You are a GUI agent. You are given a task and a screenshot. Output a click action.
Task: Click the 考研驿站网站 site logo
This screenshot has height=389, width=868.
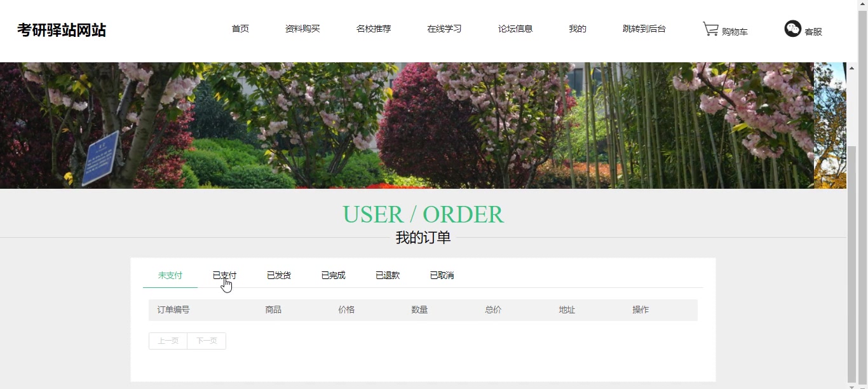(x=62, y=30)
